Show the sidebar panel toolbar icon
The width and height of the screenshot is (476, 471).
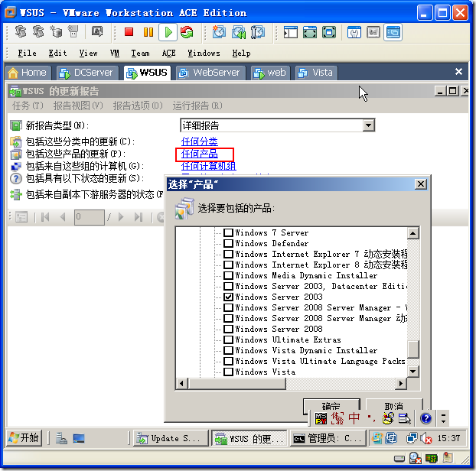click(x=291, y=32)
